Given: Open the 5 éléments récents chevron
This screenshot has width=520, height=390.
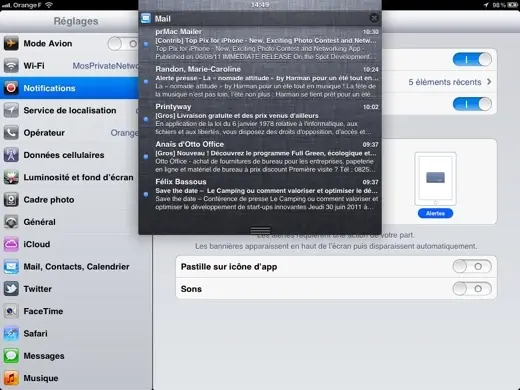Looking at the screenshot, I should coord(489,82).
